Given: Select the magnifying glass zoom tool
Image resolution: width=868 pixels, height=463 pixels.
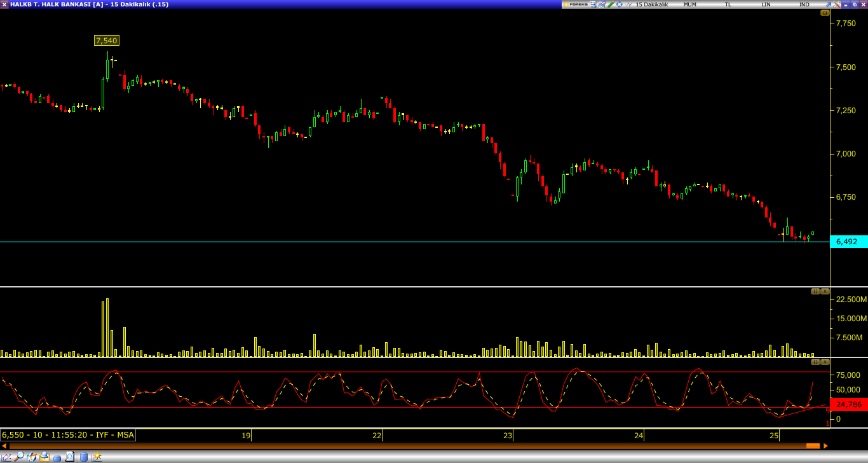Looking at the screenshot, I should coord(19,457).
